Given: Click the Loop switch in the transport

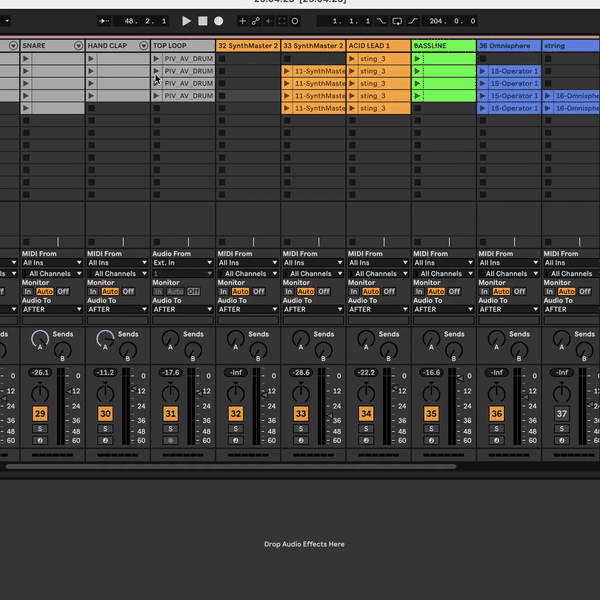Looking at the screenshot, I should (397, 21).
